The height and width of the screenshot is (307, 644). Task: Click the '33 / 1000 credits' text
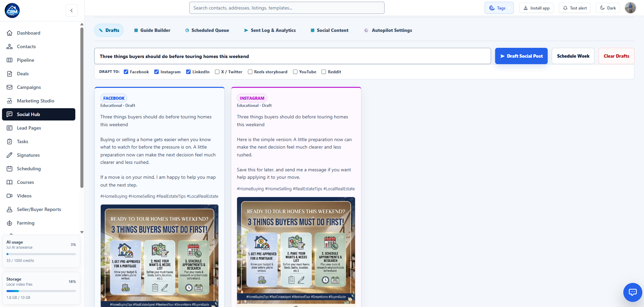20,261
